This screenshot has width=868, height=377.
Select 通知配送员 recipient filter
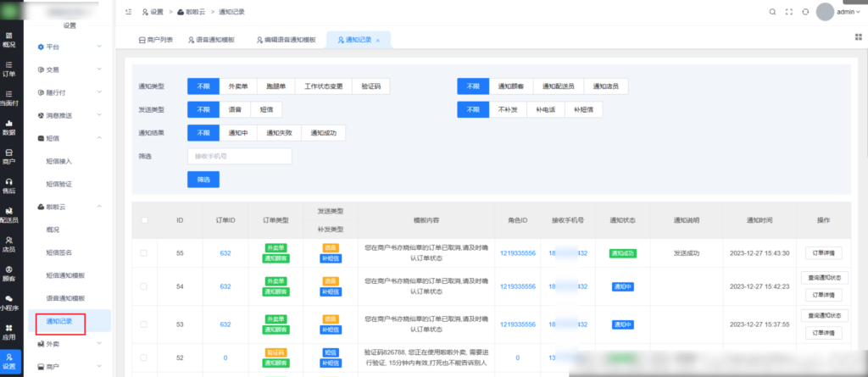click(558, 86)
